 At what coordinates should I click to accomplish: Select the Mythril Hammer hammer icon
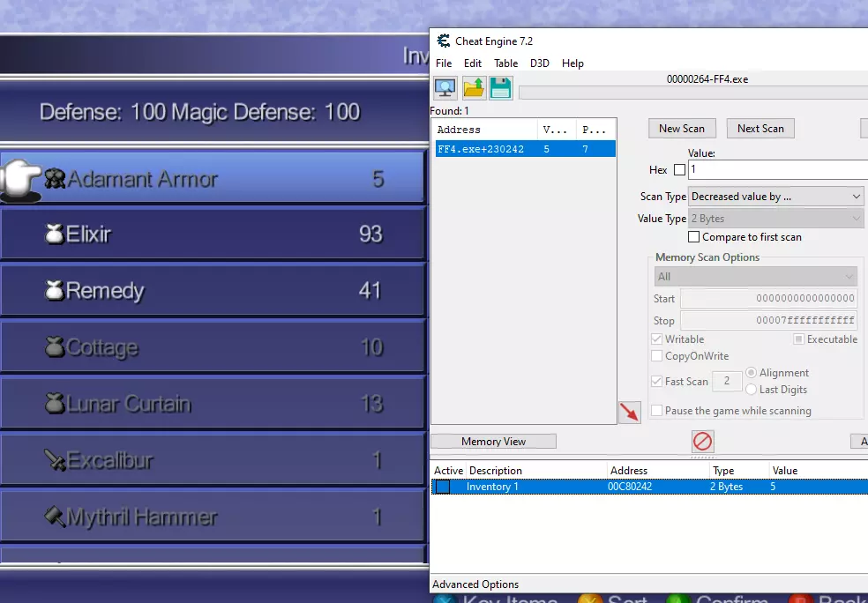click(x=55, y=517)
